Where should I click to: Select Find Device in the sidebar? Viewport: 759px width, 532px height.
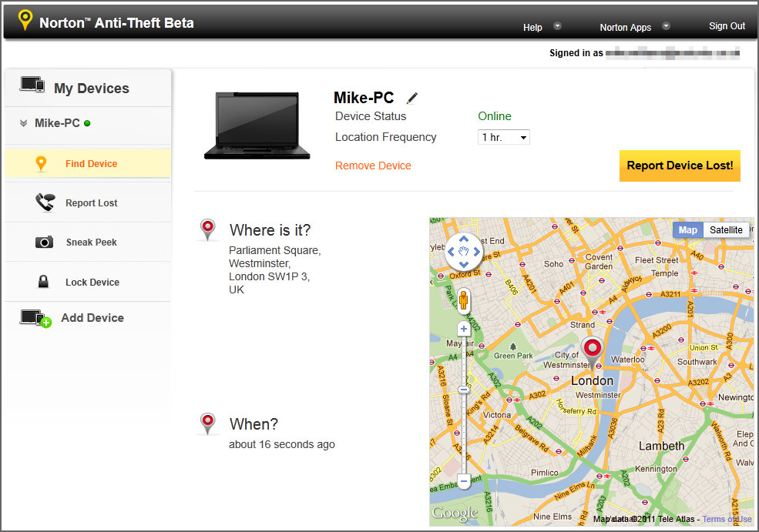pos(88,163)
